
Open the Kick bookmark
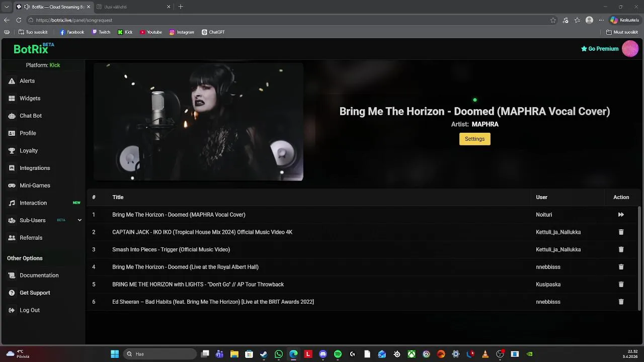coord(125,32)
